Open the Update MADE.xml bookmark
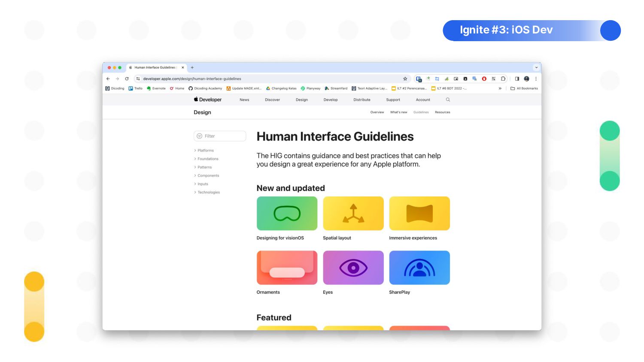 click(x=244, y=88)
